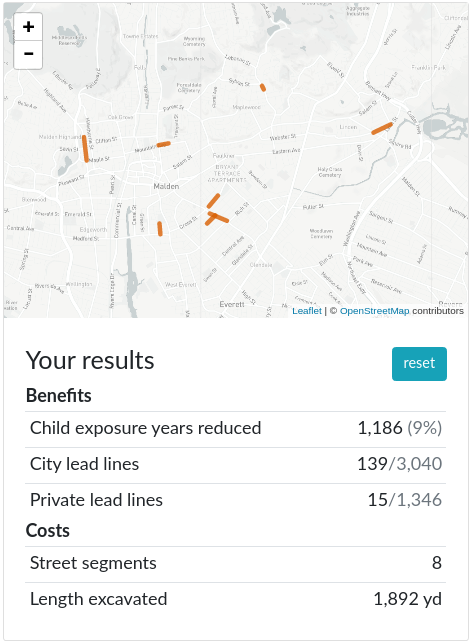Click the Everett label on the map
The image size is (472, 644).
tap(232, 304)
